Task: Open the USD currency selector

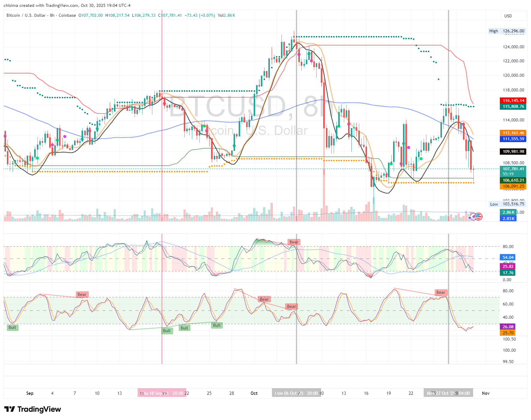Action: click(513, 16)
